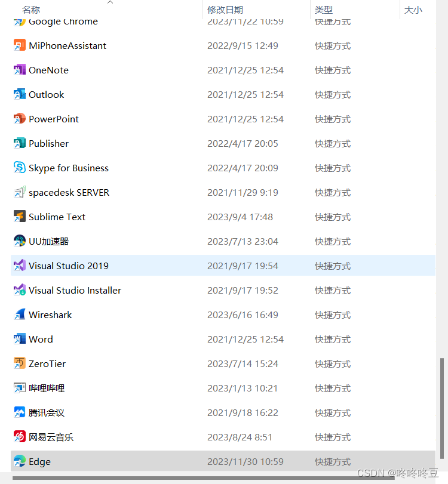Viewport: 448px width, 484px height.
Task: Click the Publisher shortcut icon
Action: (20, 143)
